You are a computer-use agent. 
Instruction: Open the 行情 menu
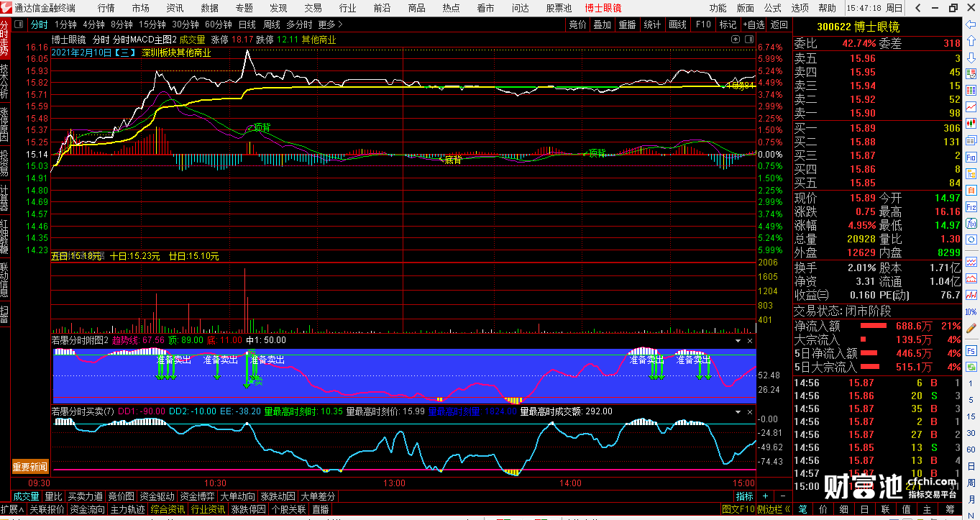[106, 8]
